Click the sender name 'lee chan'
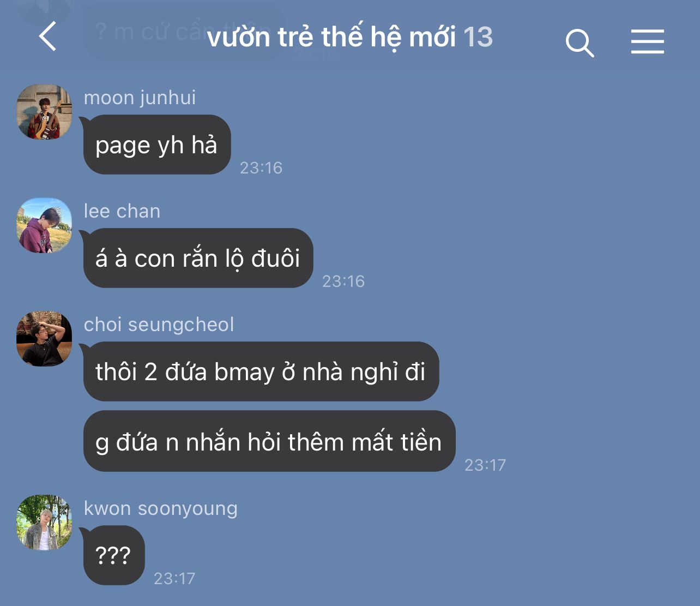700x606 pixels. coord(122,211)
